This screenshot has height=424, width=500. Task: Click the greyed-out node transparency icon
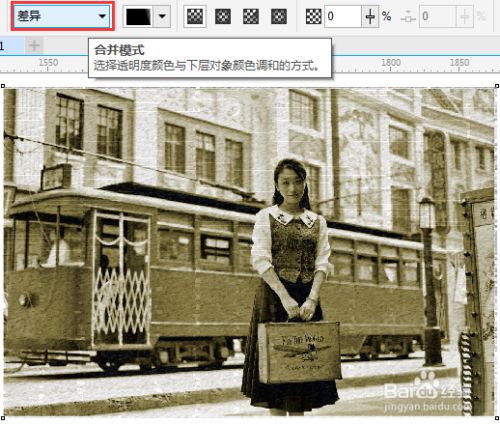coord(408,16)
